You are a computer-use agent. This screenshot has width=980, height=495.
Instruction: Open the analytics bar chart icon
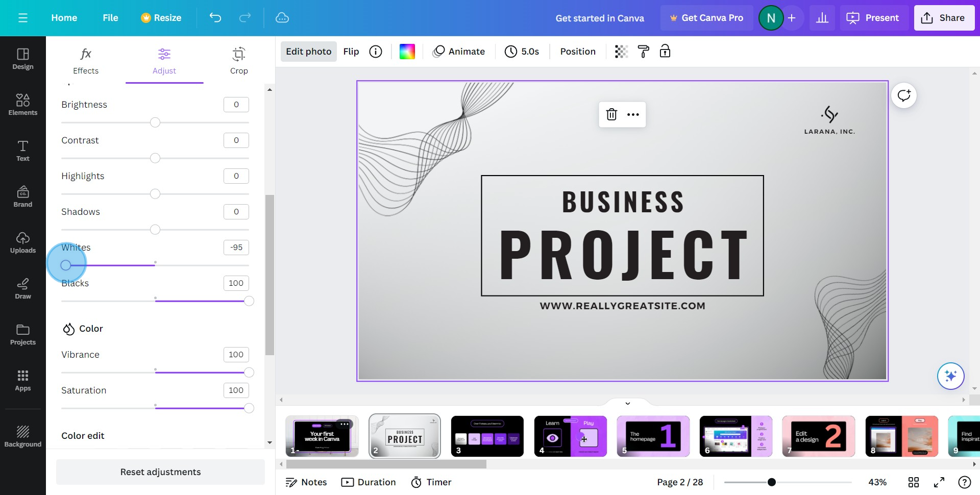click(x=822, y=18)
